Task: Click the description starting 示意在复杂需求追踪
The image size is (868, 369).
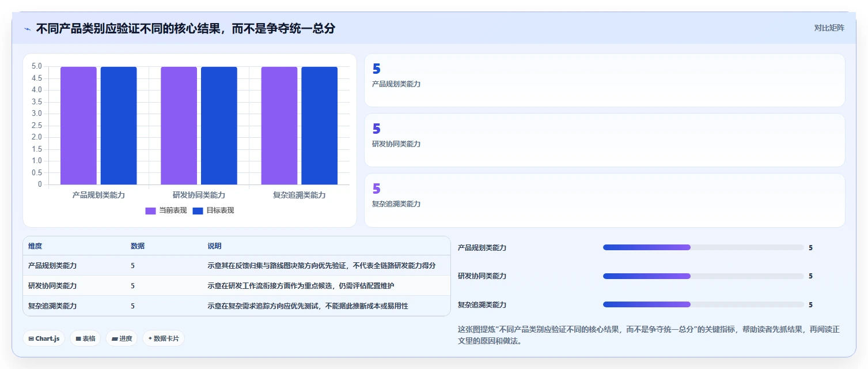Action: coord(308,306)
